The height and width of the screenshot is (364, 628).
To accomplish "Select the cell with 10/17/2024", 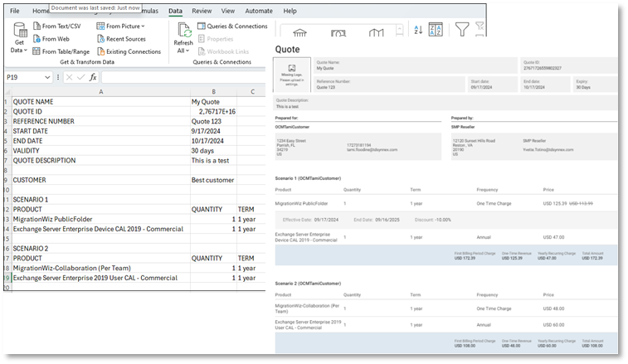I will [213, 141].
